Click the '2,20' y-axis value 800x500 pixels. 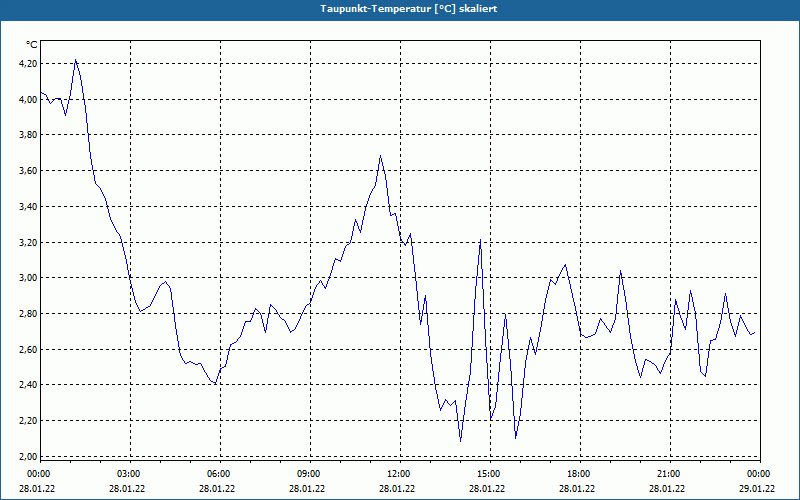click(28, 420)
